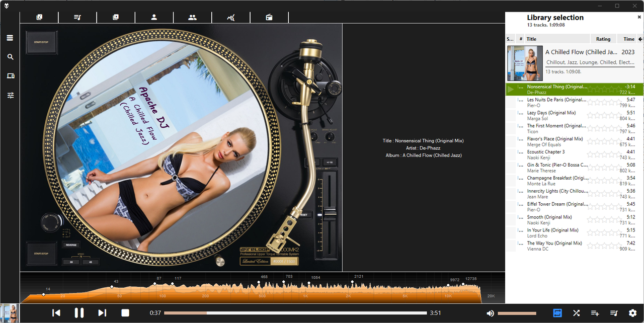
Task: Select the track Innercity Lights
Action: 575,194
